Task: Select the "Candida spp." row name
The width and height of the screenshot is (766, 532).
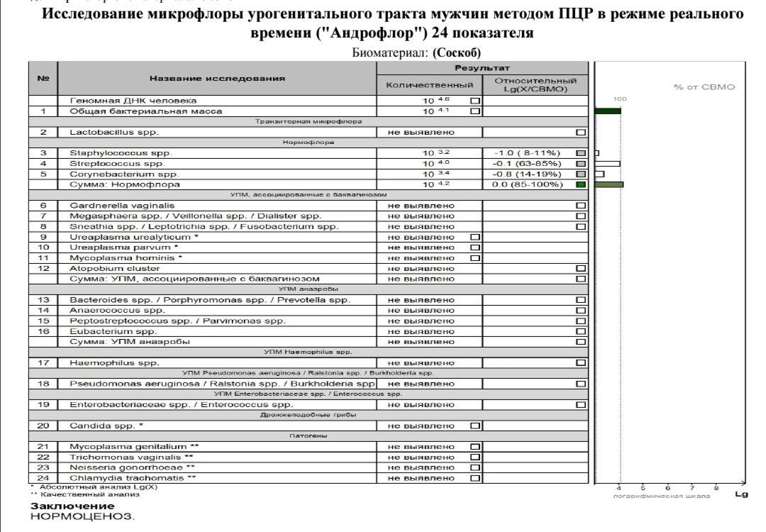Action: (106, 426)
